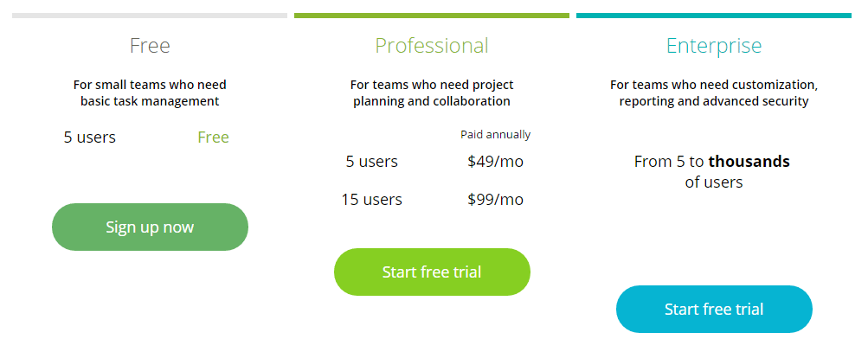Click the green Free price label
Screen dimensions: 868x339
[x=213, y=138]
